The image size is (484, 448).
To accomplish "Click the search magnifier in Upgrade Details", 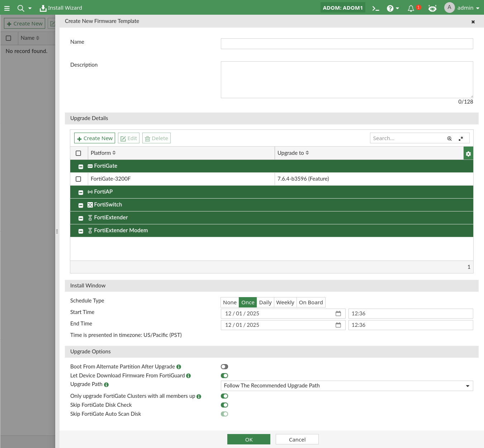I will click(x=449, y=139).
